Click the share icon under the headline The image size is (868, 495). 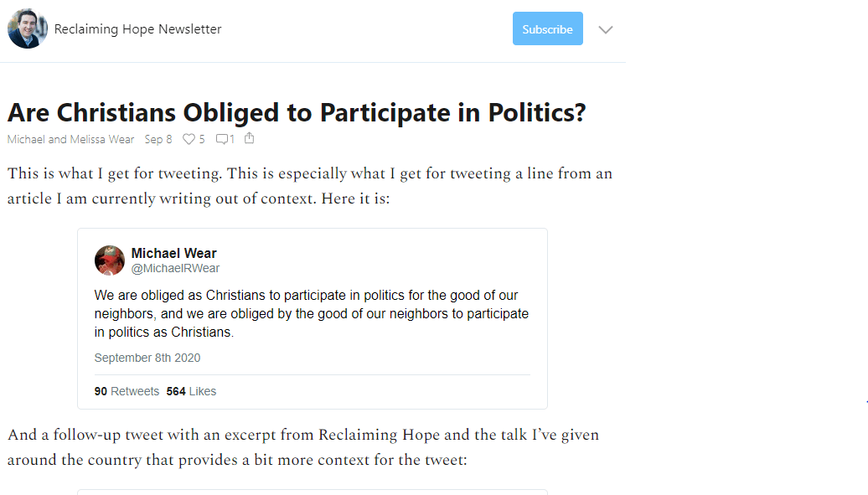[x=249, y=138]
